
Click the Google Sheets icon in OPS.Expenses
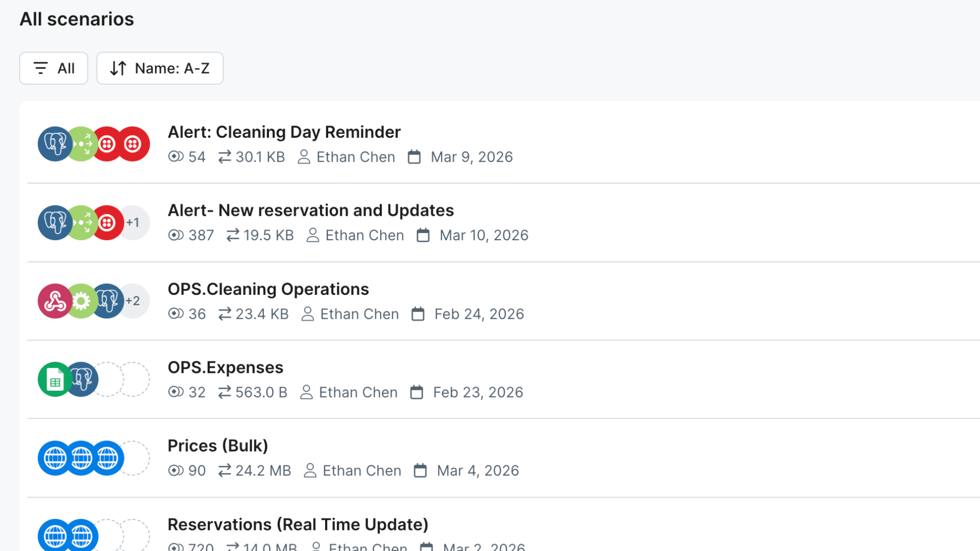55,380
